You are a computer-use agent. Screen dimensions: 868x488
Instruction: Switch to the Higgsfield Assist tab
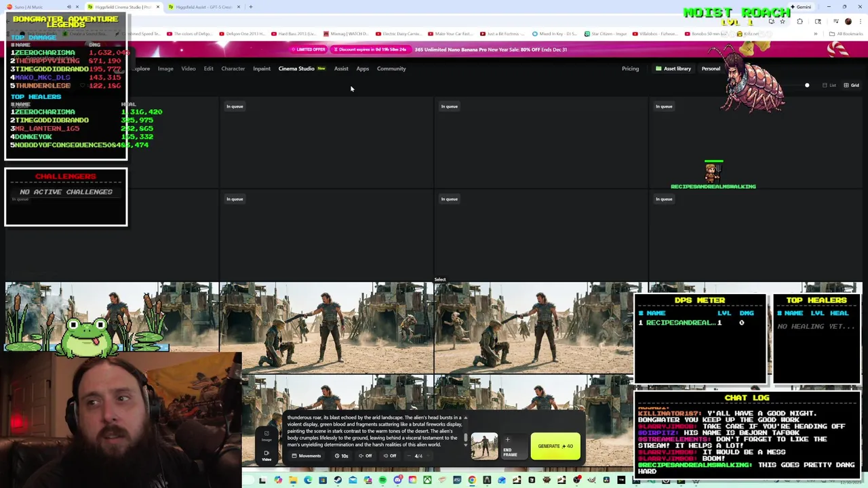[x=203, y=7]
